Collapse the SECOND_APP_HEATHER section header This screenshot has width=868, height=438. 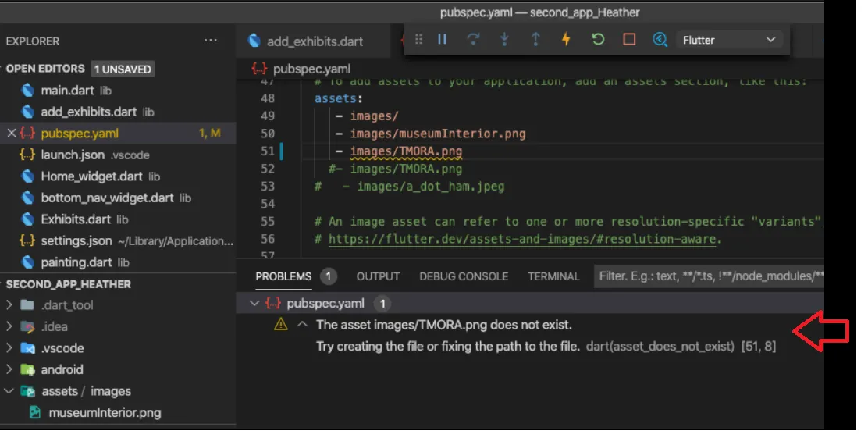(x=69, y=284)
